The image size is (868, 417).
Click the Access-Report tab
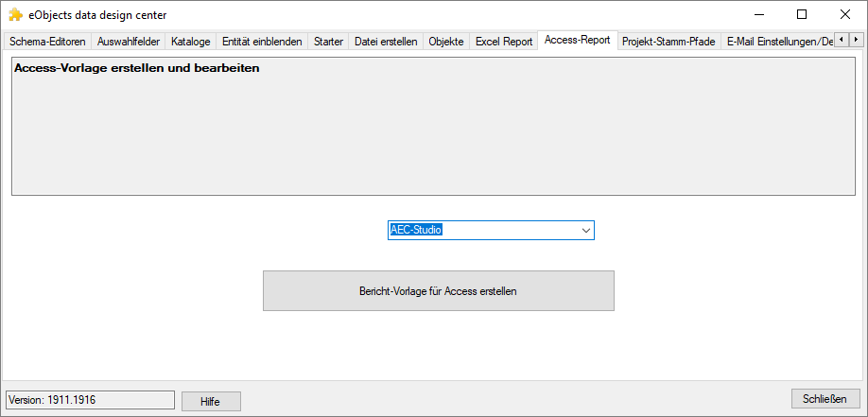click(x=578, y=40)
